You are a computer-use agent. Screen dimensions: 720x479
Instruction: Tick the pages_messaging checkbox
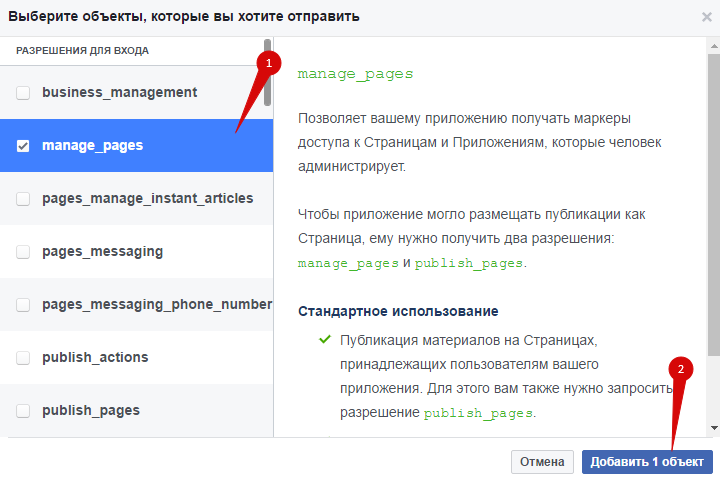23,252
